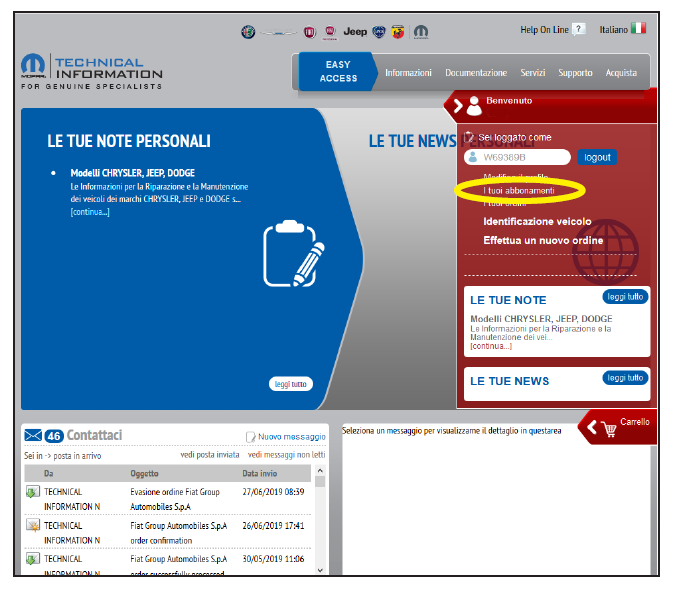
Task: Open Identificazione veicolo
Action: 537,221
